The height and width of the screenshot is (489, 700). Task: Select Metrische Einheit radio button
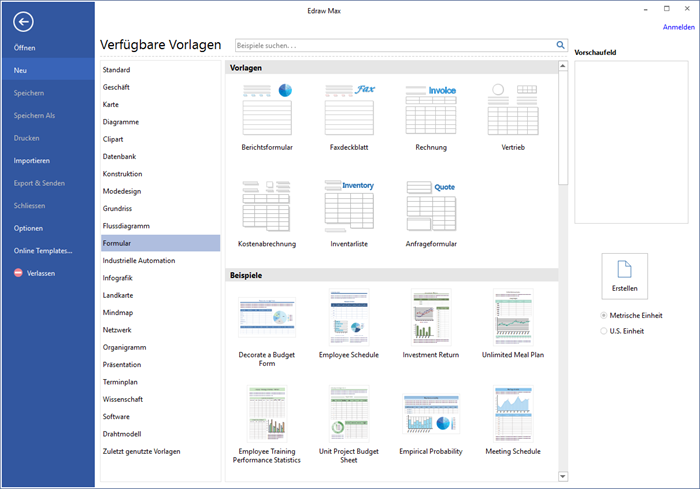(604, 315)
